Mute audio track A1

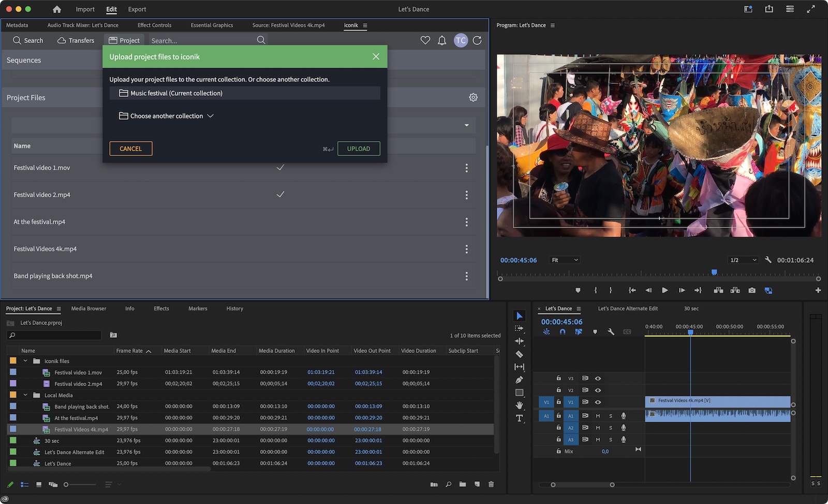coord(598,416)
